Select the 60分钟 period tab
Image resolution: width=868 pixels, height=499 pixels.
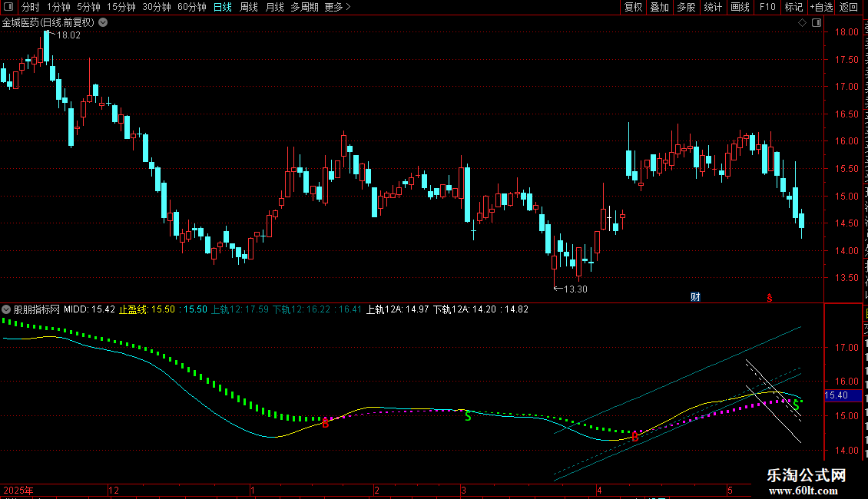[192, 7]
